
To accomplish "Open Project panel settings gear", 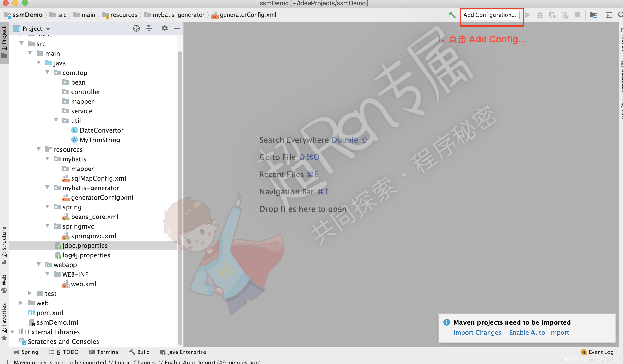I will click(x=165, y=28).
